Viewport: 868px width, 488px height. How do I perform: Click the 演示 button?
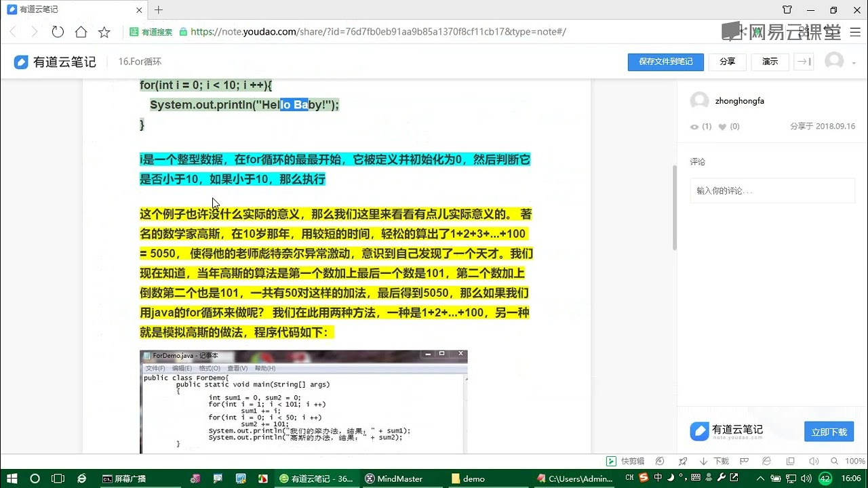point(770,62)
